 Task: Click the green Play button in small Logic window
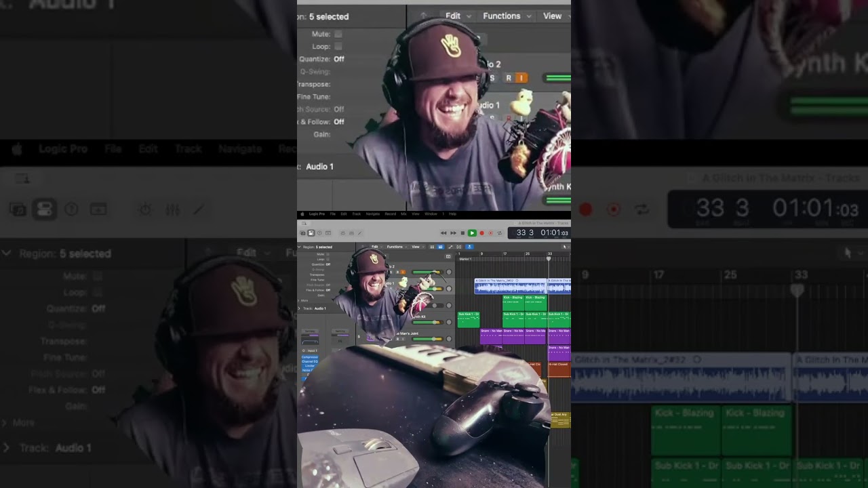pos(472,232)
